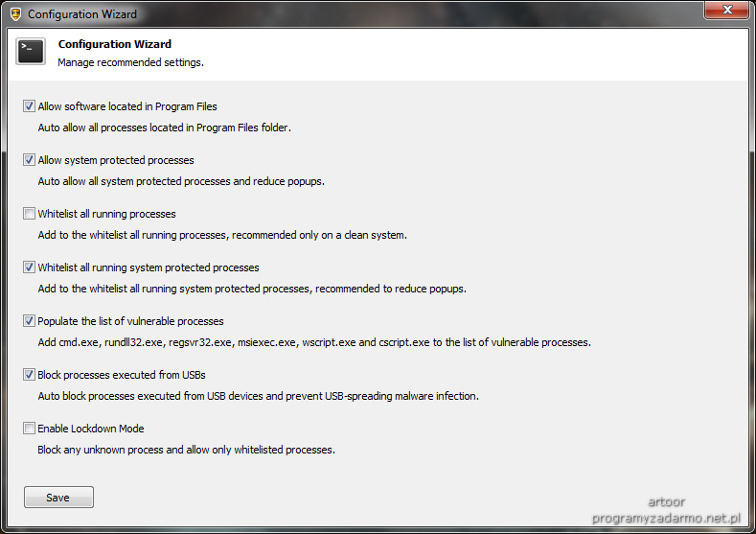Click the 'Whitelist all running processes' label

point(106,214)
